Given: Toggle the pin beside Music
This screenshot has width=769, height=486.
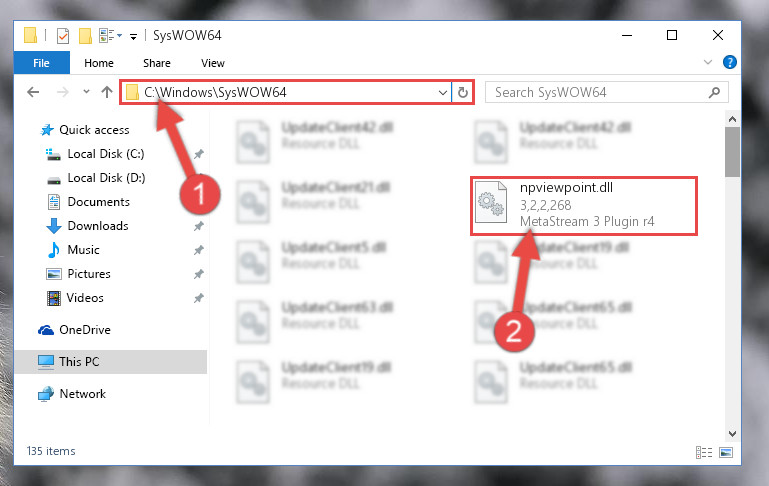Looking at the screenshot, I should (199, 250).
